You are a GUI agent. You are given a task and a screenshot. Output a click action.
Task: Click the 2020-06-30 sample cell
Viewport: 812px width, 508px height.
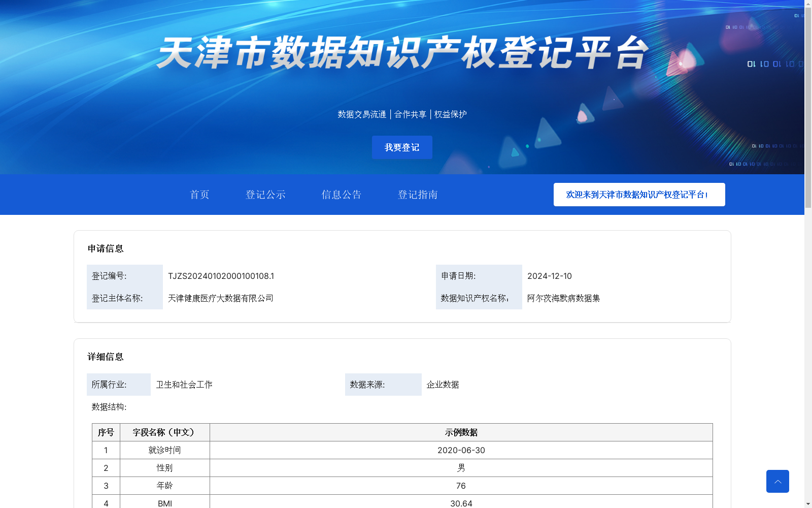coord(461,450)
